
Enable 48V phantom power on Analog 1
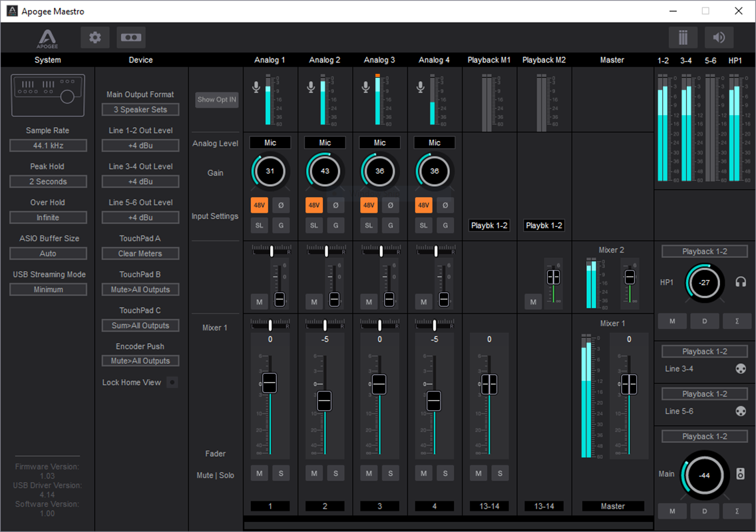point(259,205)
